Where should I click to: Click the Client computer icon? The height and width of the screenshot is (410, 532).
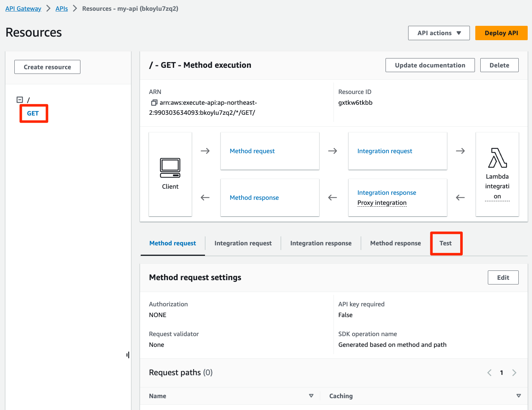click(170, 168)
